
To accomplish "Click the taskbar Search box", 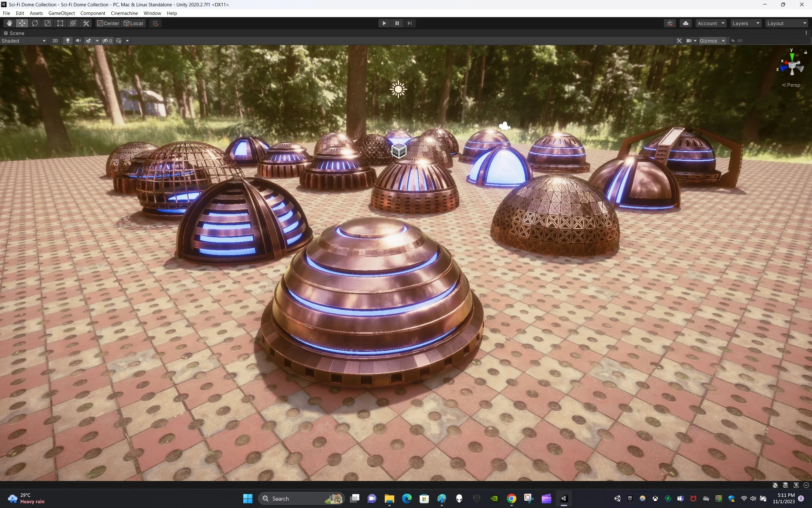I will point(301,498).
